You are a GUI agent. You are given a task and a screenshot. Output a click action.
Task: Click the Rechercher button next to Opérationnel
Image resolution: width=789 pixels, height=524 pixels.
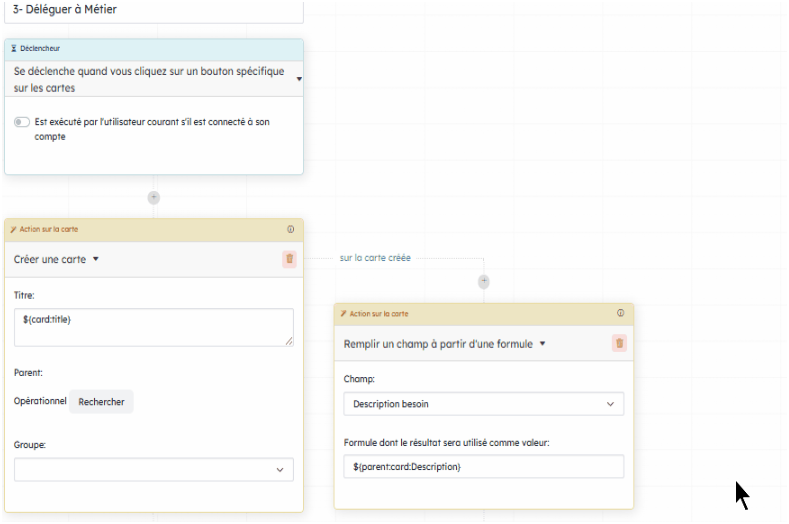pyautogui.click(x=101, y=402)
